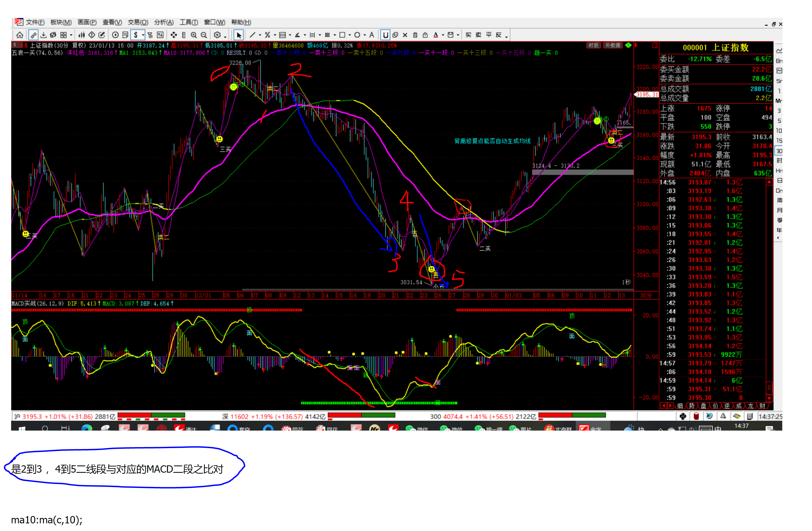Image resolution: width=812 pixels, height=531 pixels.
Task: Expand the circle tool dropdown arrow
Action: 365,35
